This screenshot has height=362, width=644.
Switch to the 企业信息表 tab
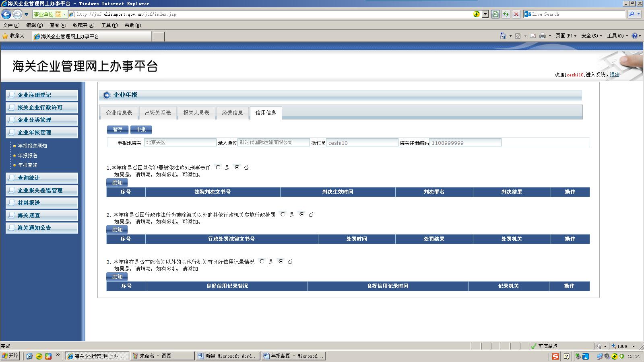tap(119, 113)
